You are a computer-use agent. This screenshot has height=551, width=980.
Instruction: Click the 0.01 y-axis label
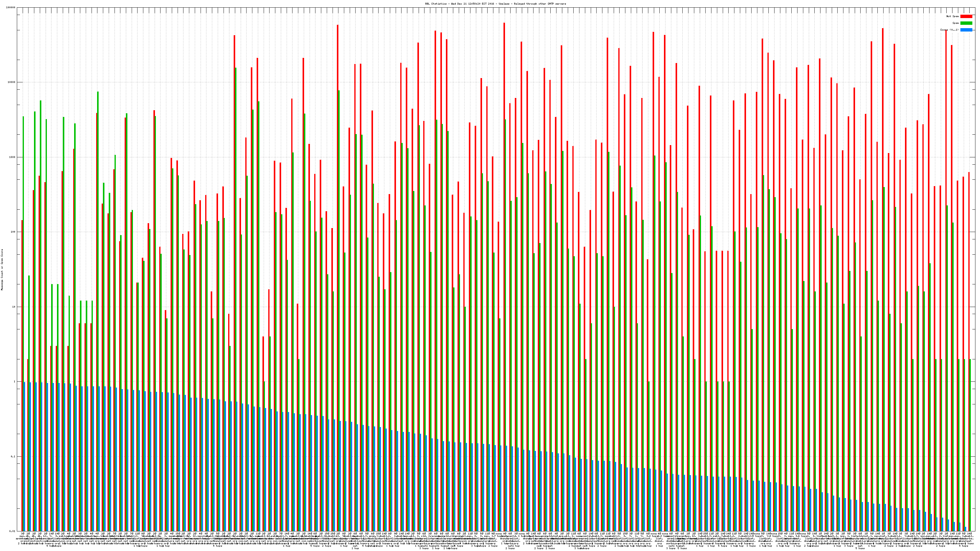click(12, 531)
